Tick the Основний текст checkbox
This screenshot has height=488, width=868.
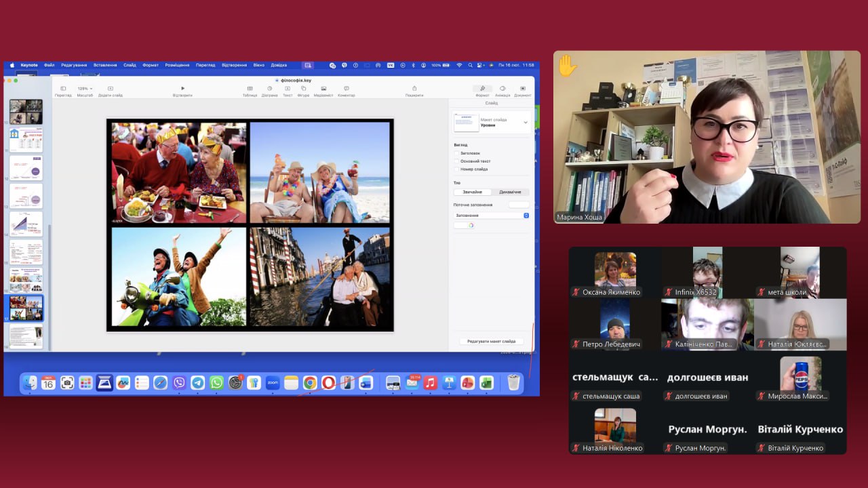pyautogui.click(x=456, y=161)
